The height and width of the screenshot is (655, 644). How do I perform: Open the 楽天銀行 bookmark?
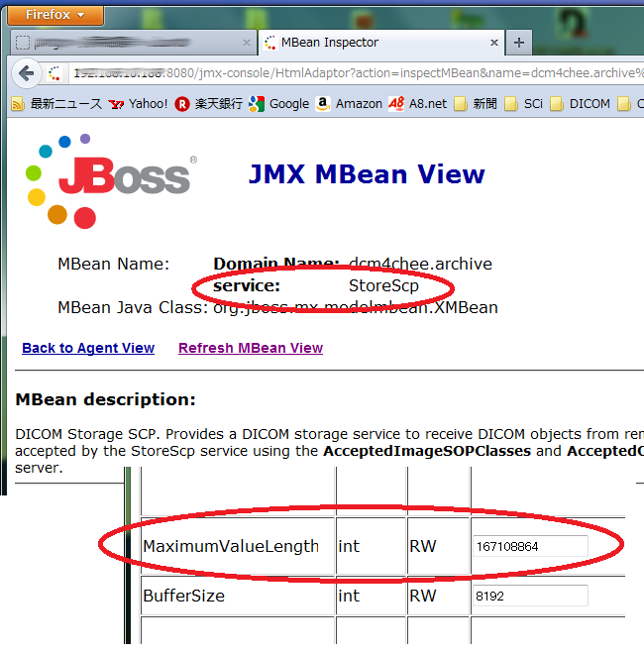point(208,104)
